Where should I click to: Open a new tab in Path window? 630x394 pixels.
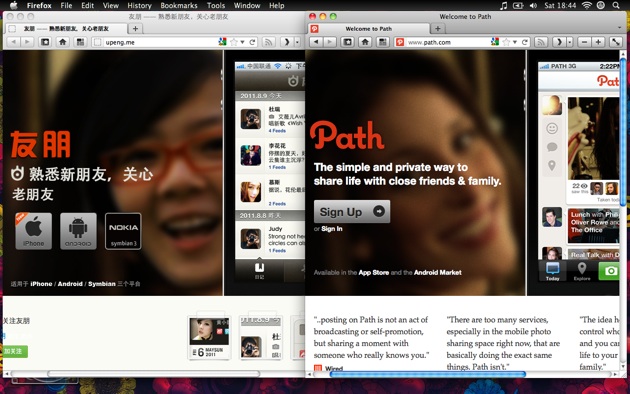pyautogui.click(x=438, y=29)
